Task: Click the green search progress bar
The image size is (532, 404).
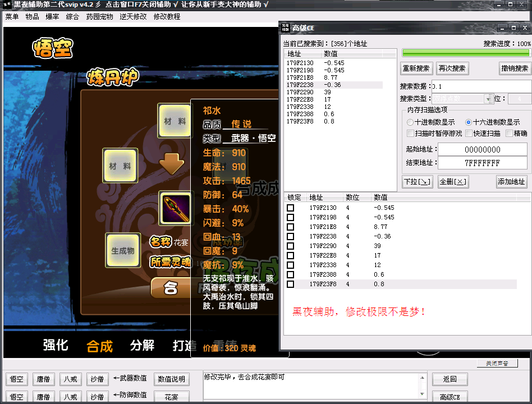Action: [x=466, y=53]
